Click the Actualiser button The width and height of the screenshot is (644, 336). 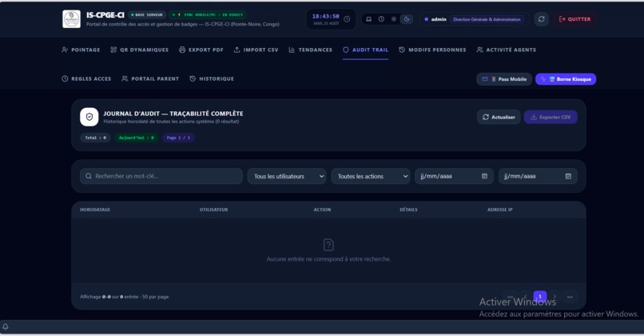pyautogui.click(x=499, y=118)
